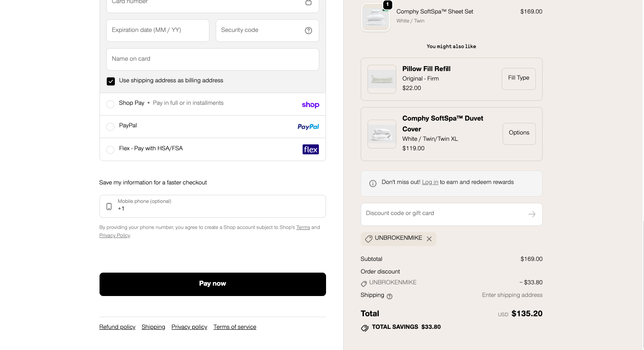
Task: Open Options for Comphy SoftSpa Duvet Cover
Action: point(519,134)
